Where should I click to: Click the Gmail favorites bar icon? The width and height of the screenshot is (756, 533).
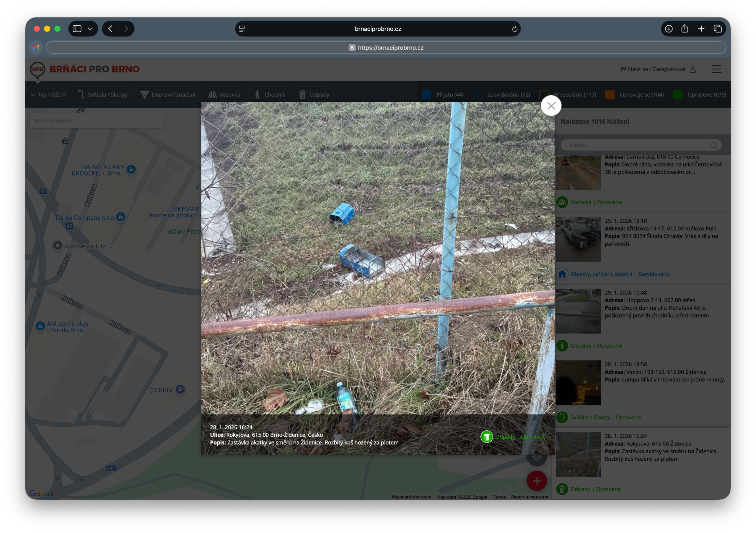36,48
